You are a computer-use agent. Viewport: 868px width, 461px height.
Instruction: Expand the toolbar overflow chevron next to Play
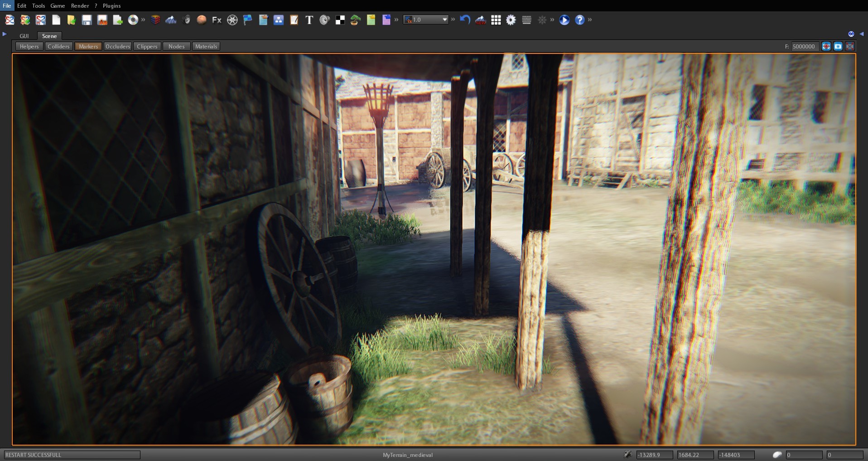[553, 20]
